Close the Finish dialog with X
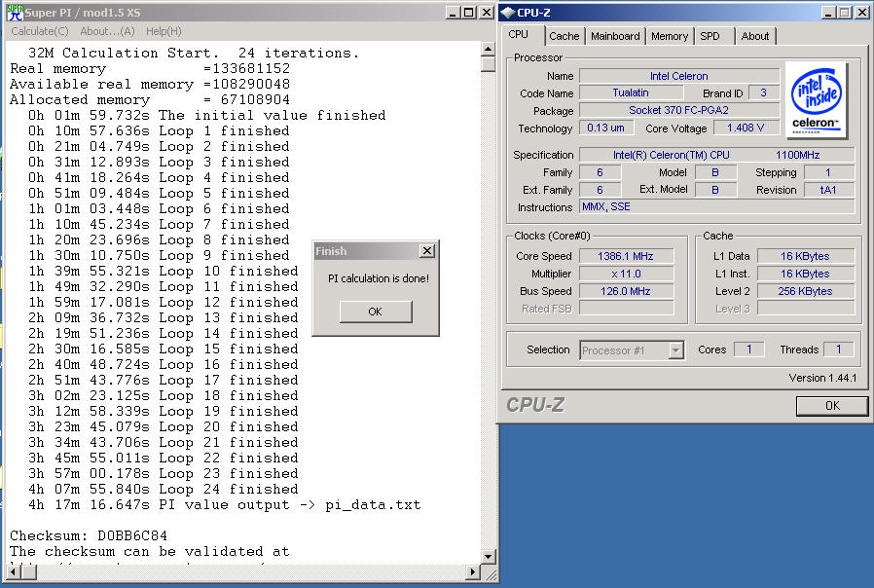This screenshot has width=874, height=588. [427, 251]
